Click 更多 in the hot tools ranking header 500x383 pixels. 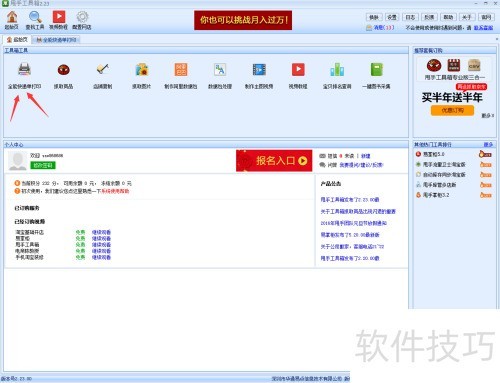[x=488, y=145]
